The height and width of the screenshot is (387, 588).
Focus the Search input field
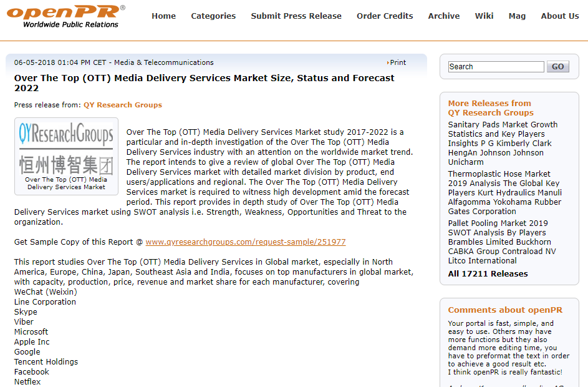point(496,66)
